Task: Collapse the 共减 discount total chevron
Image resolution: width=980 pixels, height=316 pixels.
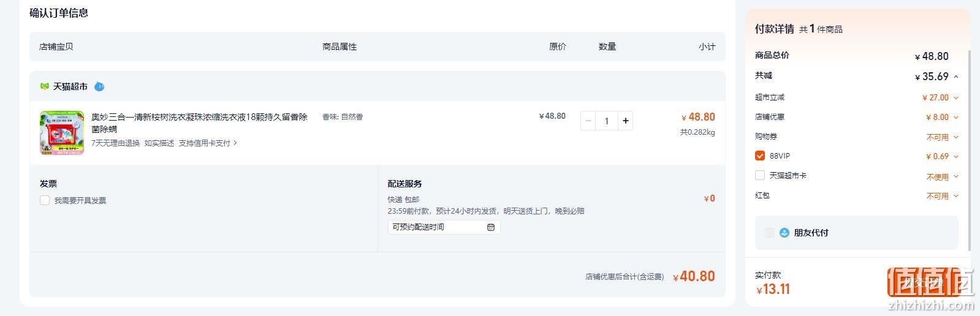Action: coord(956,77)
